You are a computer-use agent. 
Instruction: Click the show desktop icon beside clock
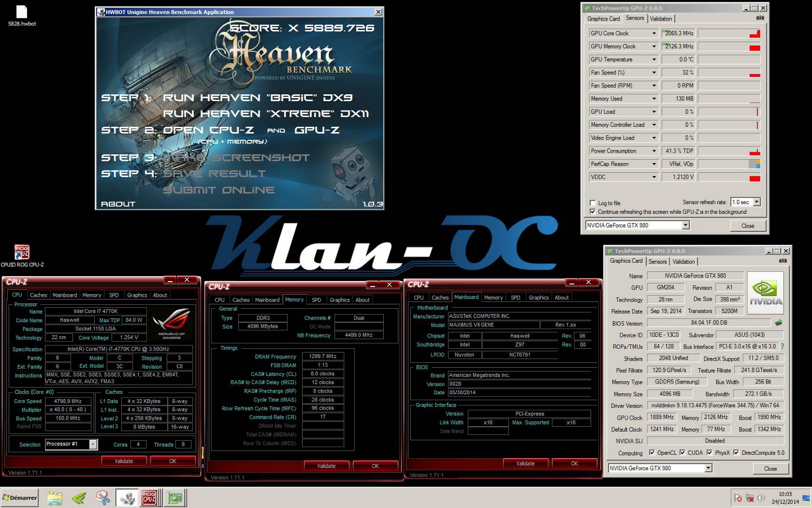point(807,498)
